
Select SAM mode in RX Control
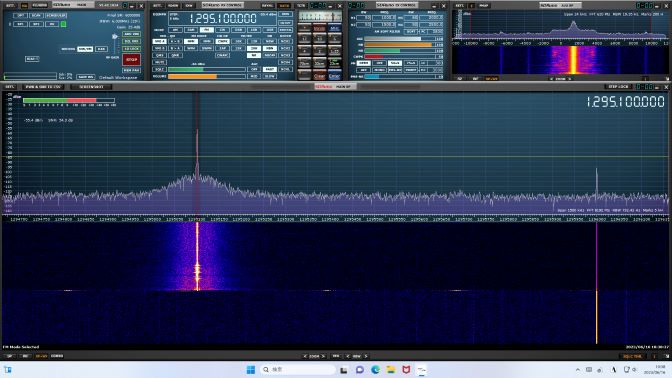pos(191,30)
